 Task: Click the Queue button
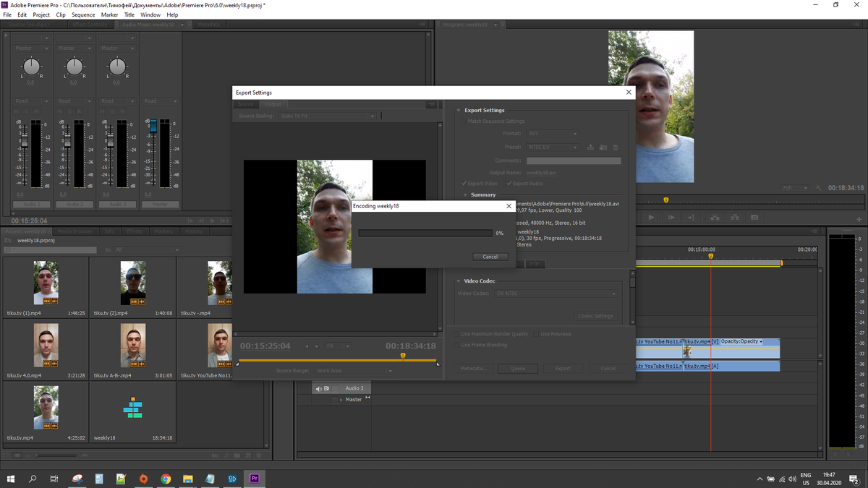pos(518,368)
